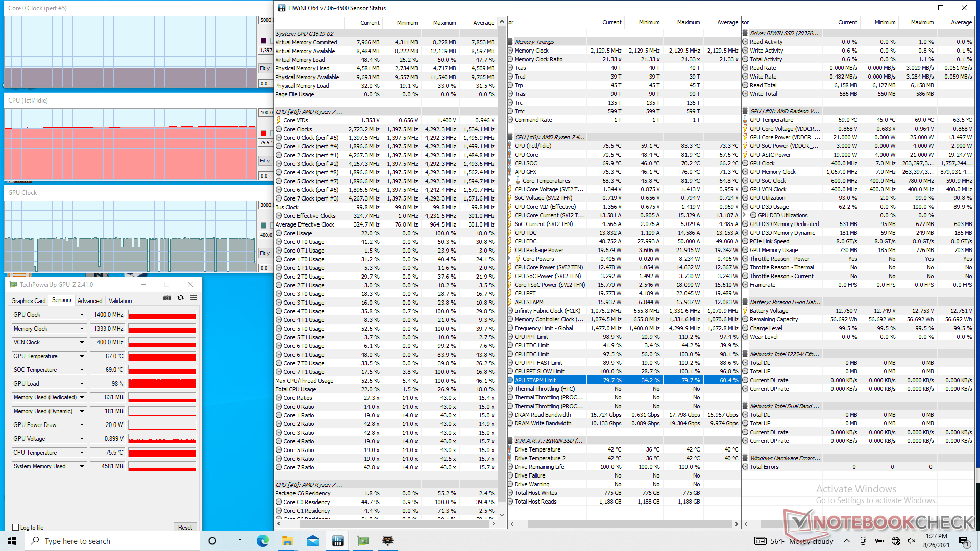
Task: Open Action Center notification icon
Action: click(x=963, y=541)
